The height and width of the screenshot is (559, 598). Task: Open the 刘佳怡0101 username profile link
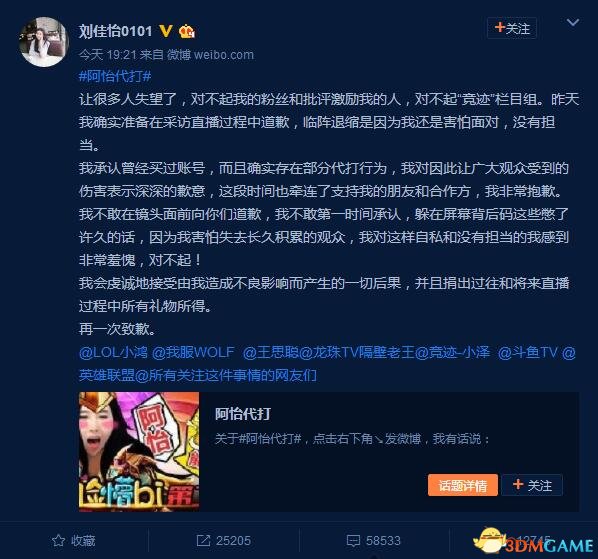116,31
